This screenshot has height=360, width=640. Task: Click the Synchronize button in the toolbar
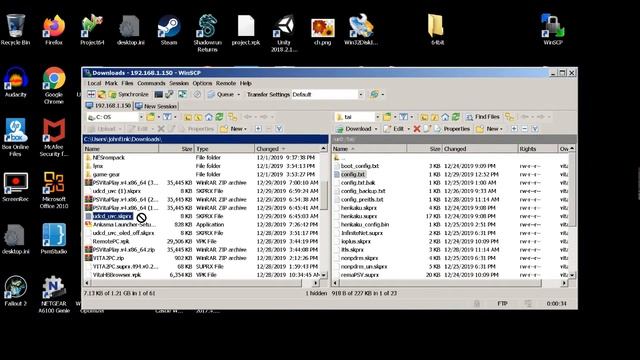point(129,94)
